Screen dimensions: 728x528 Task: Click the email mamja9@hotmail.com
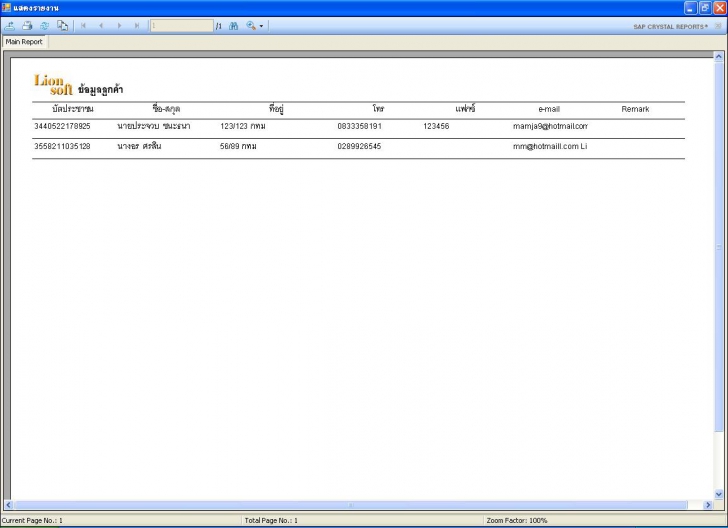click(x=550, y=126)
